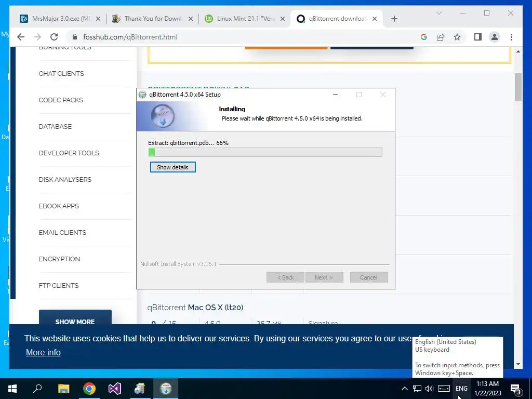Open a new browser tab
Viewport: 532px width, 399px height.
point(394,19)
